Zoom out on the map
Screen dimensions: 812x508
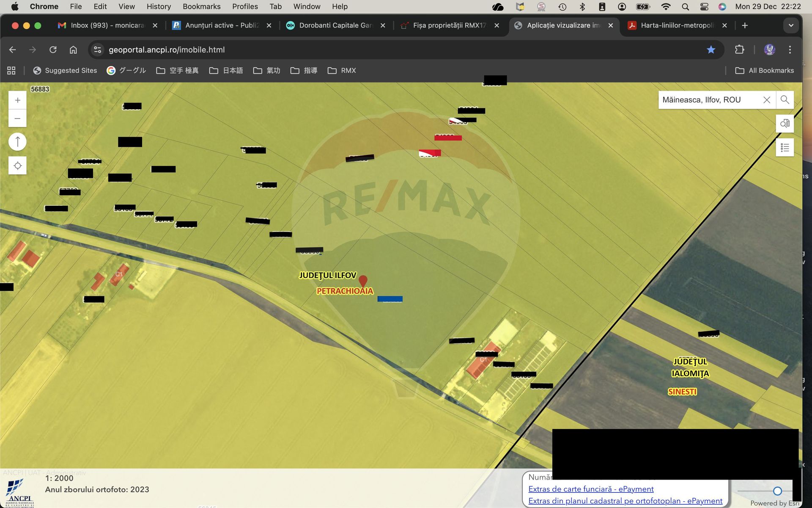pyautogui.click(x=17, y=119)
